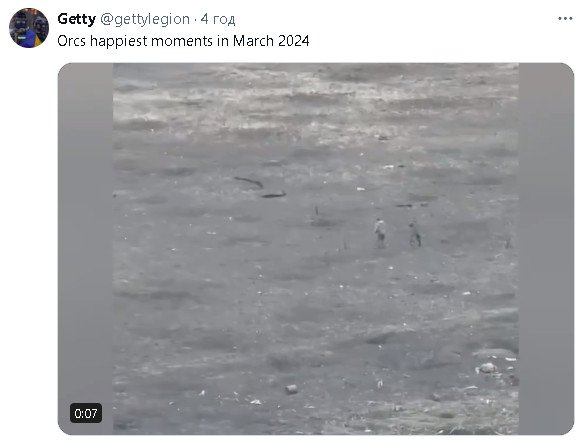Click the Getty display name
This screenshot has width=583, height=442.
(76, 19)
